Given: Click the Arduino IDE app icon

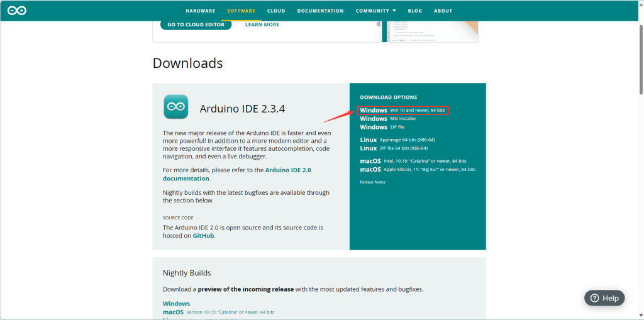Looking at the screenshot, I should point(176,107).
